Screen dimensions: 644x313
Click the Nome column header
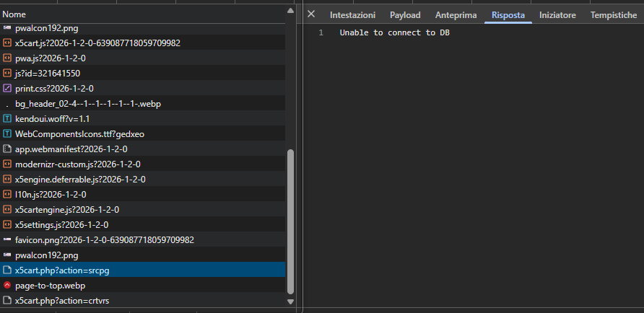(14, 14)
